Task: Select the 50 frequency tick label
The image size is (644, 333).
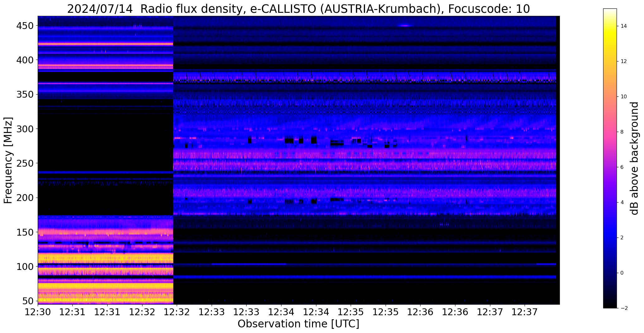Action: coord(28,301)
